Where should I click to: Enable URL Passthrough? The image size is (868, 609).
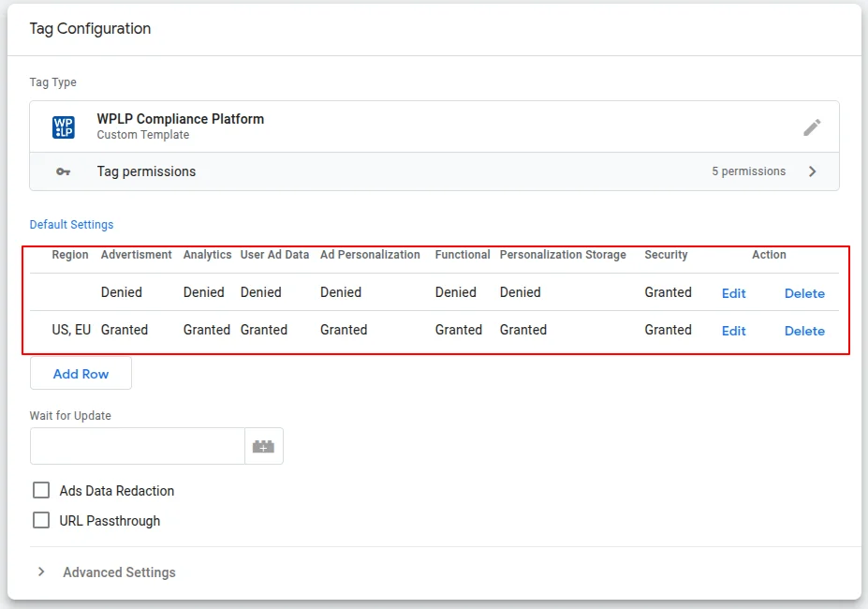(x=40, y=522)
